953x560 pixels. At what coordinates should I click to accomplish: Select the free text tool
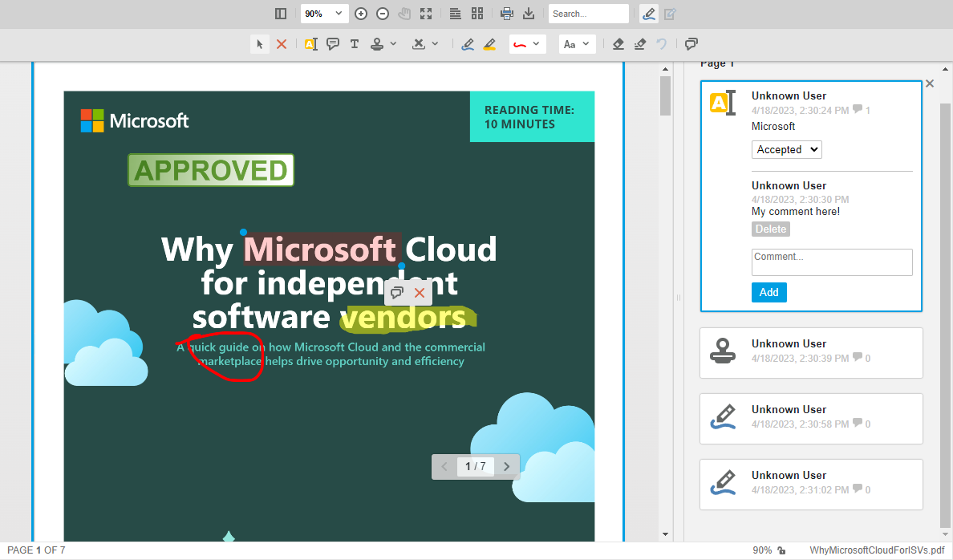(x=355, y=44)
